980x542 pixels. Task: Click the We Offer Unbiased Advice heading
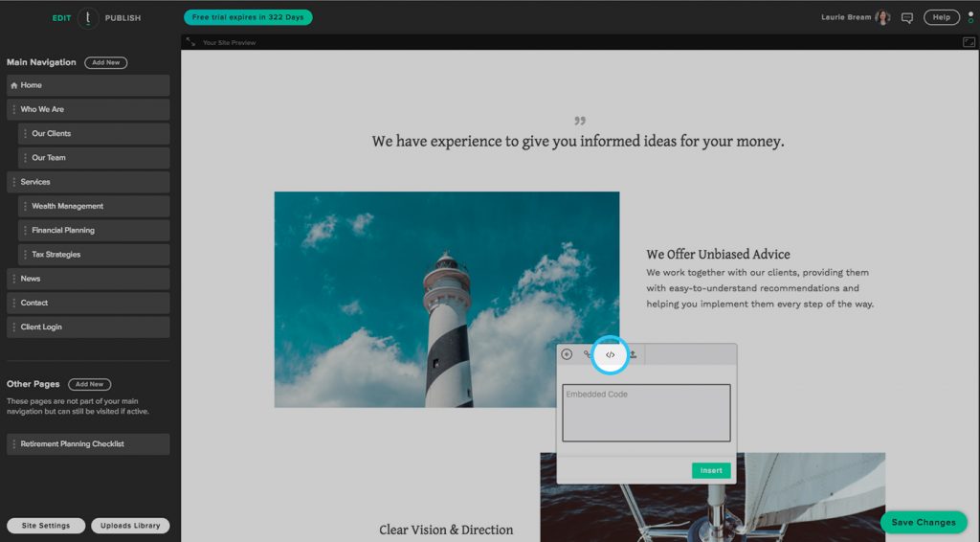pyautogui.click(x=718, y=255)
